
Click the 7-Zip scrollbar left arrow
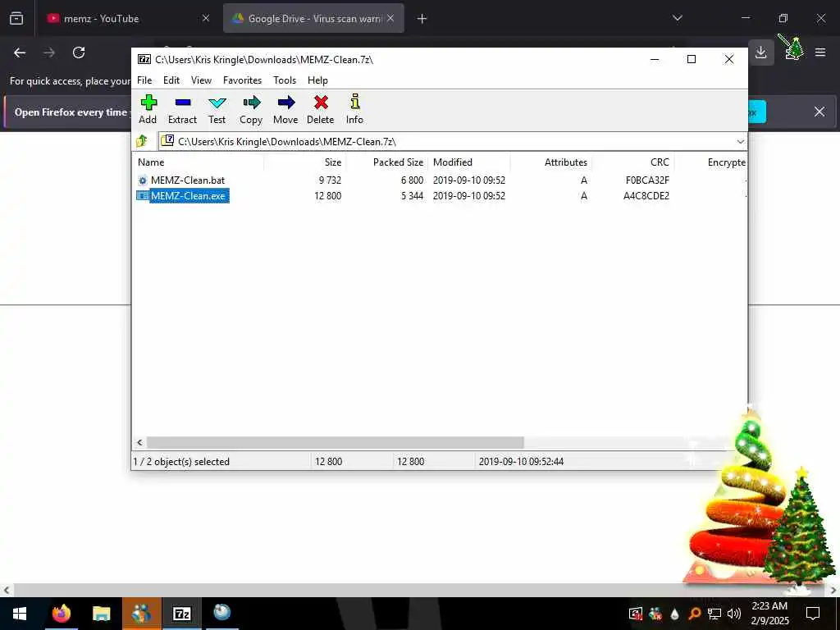coord(139,442)
